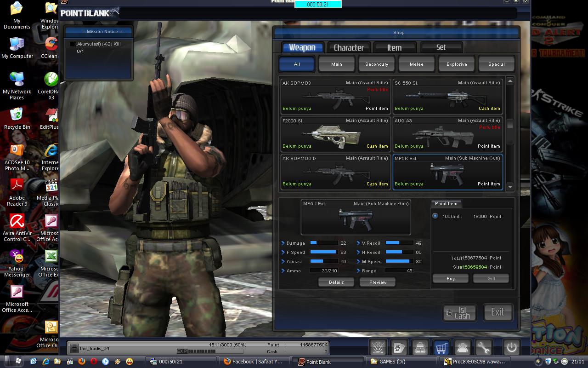This screenshot has height=368, width=588.
Task: Launch ACDSee 10 Photo Manager
Action: [17, 157]
